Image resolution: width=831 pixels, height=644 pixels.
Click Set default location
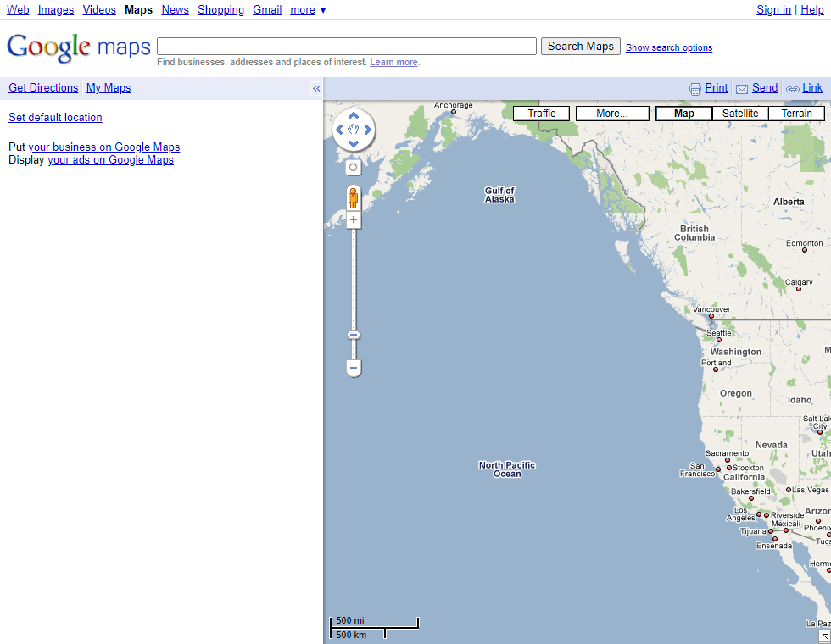(x=55, y=118)
